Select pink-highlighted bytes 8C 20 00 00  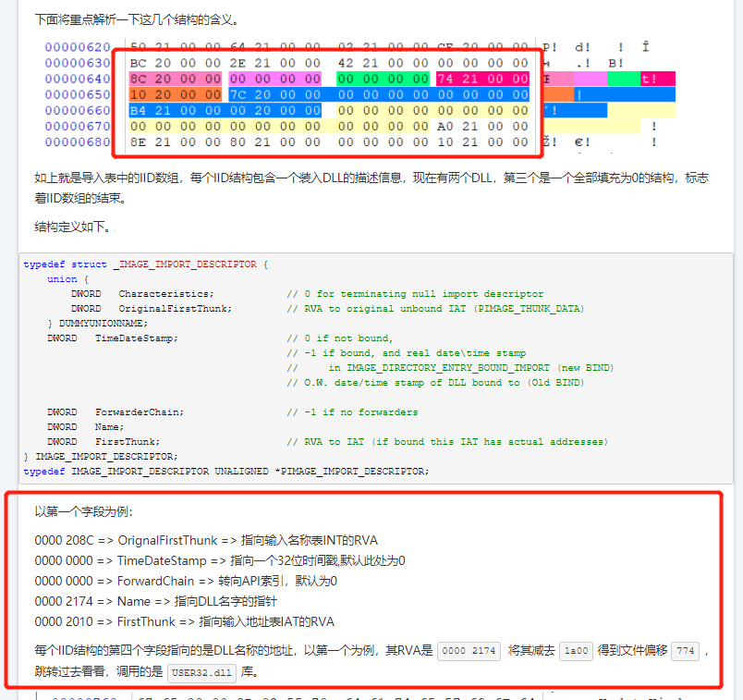176,79
